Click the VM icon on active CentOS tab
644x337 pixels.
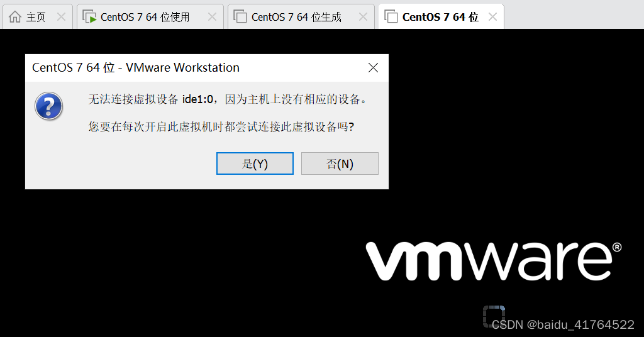tap(391, 17)
